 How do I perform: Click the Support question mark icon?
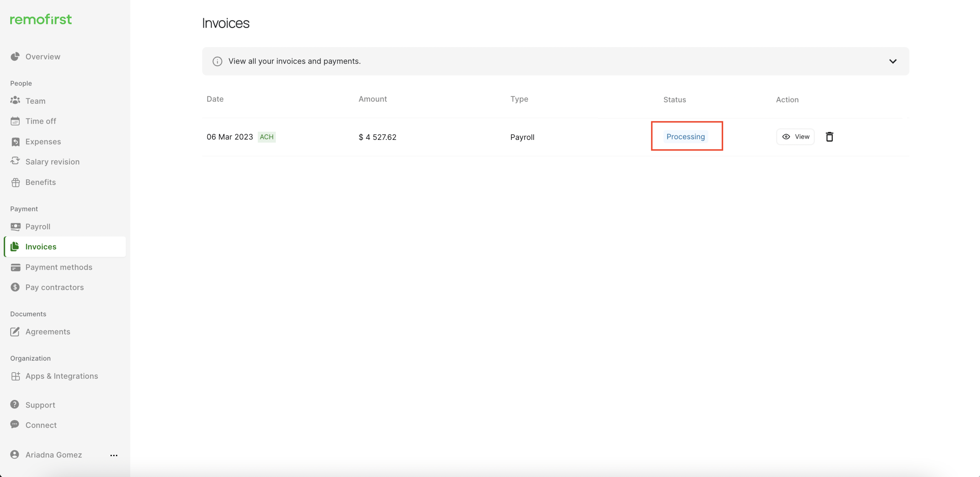tap(15, 405)
